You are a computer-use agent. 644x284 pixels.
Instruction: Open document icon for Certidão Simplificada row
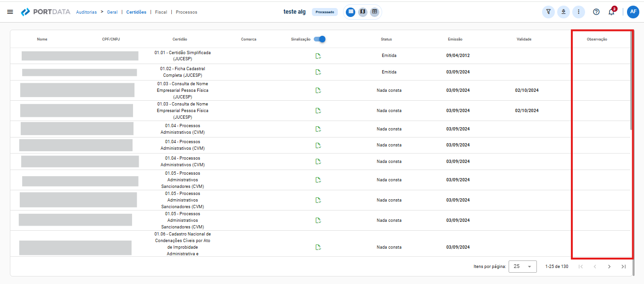click(318, 56)
